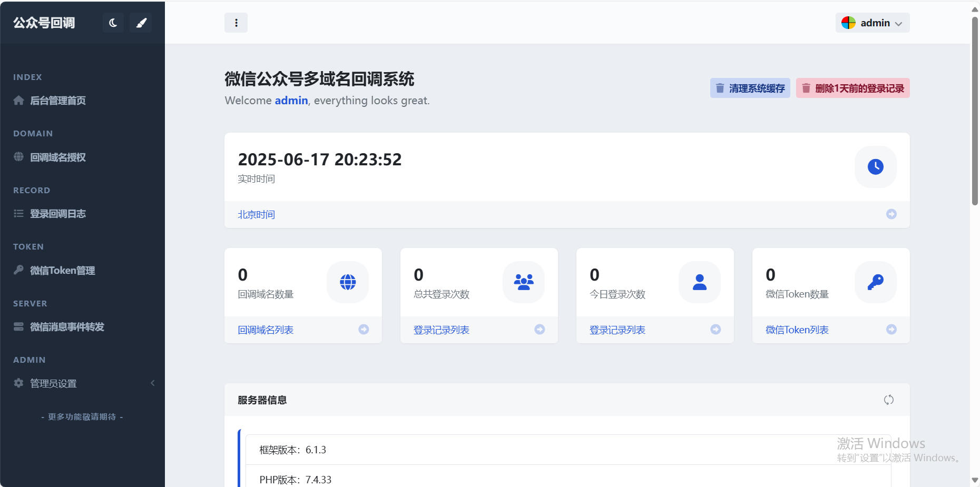Open the 微信Token列表 link

click(x=797, y=330)
